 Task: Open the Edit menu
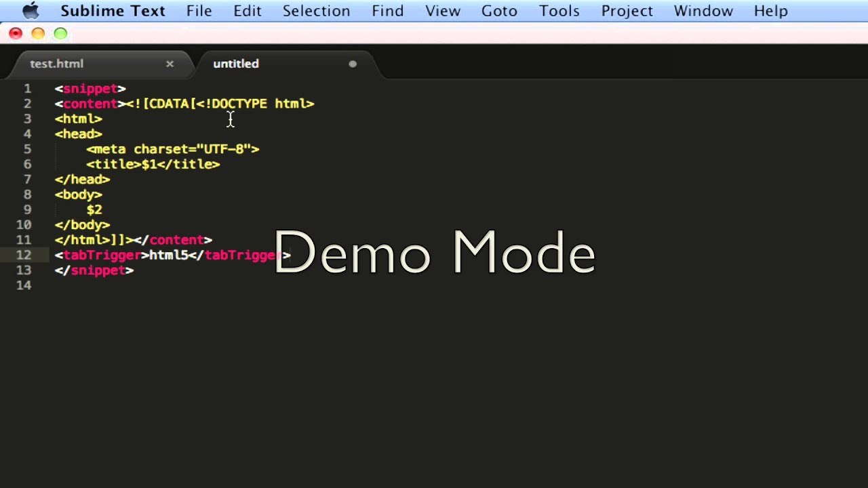coord(248,11)
